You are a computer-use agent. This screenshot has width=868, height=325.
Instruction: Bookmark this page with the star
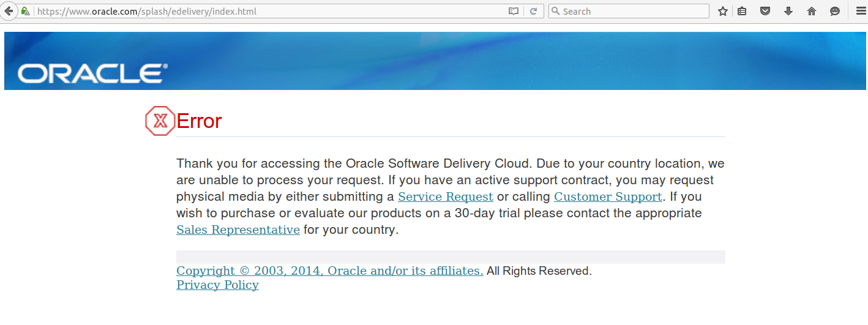(722, 11)
